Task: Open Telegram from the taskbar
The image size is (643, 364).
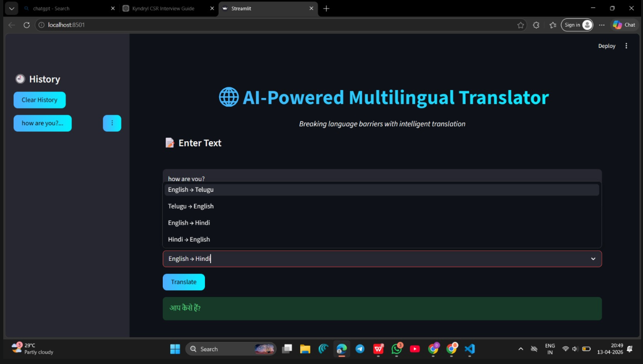Action: tap(360, 349)
